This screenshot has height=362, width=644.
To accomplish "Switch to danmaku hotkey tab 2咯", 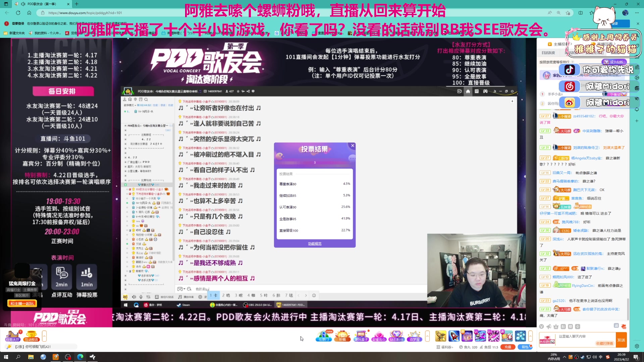I will pos(226,296).
